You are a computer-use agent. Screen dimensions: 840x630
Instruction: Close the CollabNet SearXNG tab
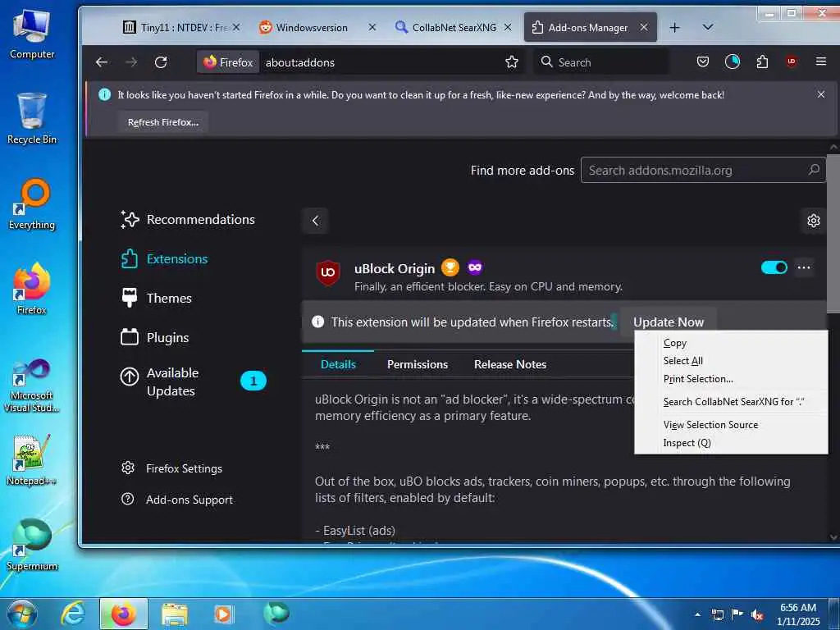(508, 27)
